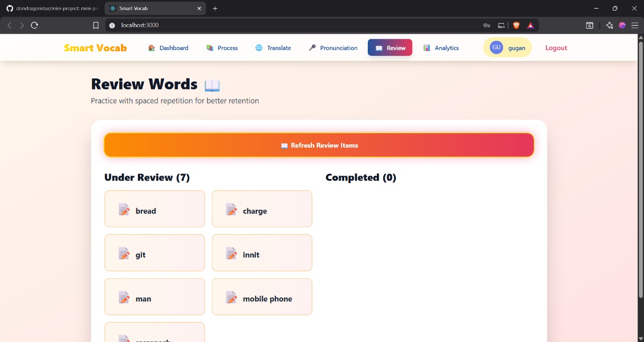Click the notepad icon beside mobile phone
Screen dimensions: 644x342
click(x=231, y=297)
